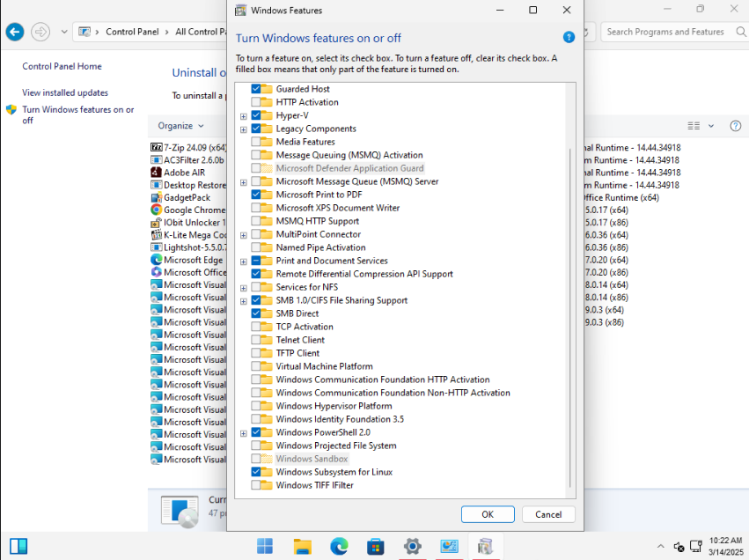Screen dimensions: 749x560
Task: Open Microsoft Store from the taskbar
Action: pyautogui.click(x=376, y=546)
